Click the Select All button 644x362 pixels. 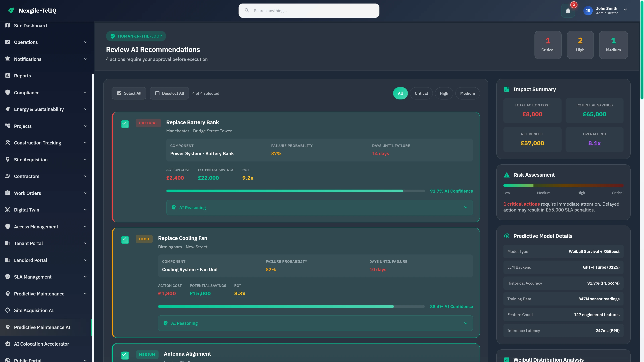(x=129, y=93)
